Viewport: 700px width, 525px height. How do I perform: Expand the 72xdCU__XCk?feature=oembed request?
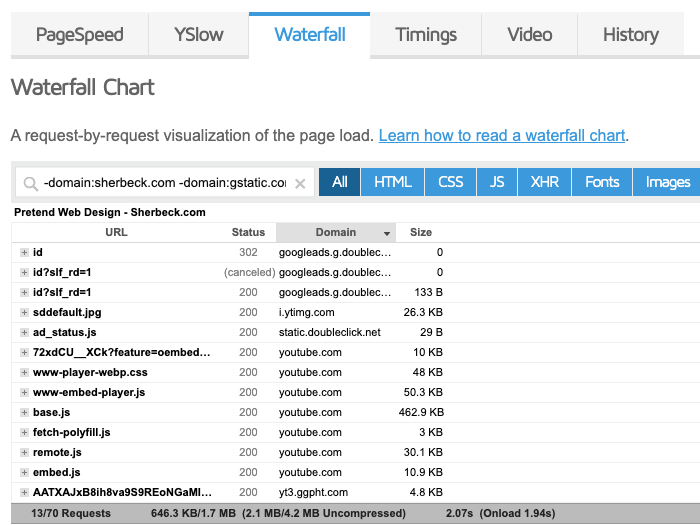click(24, 353)
